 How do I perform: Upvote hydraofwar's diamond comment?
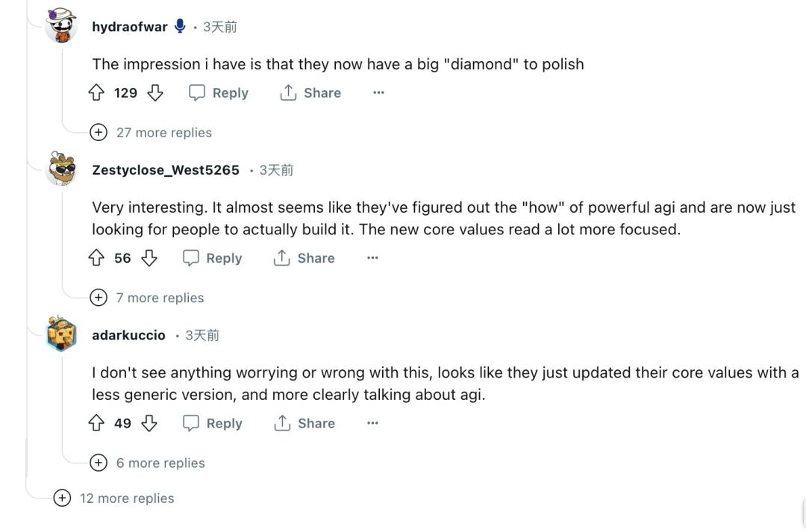click(96, 93)
